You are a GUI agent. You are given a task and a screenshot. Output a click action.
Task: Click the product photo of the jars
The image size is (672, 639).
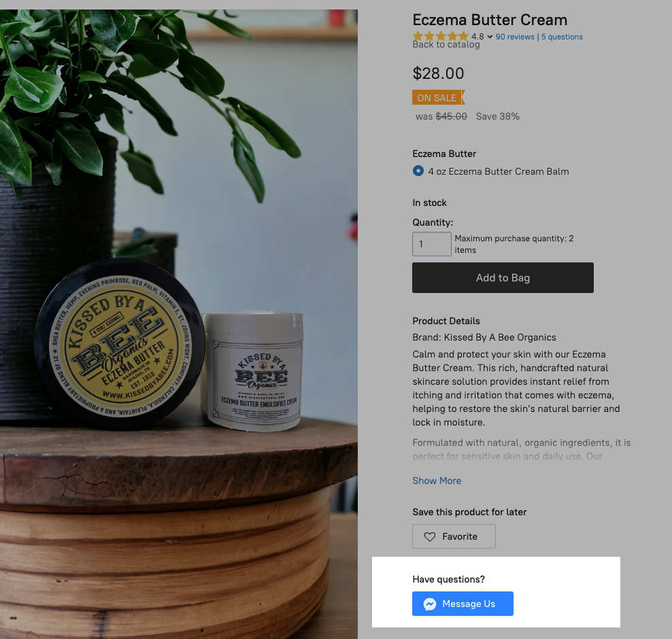pyautogui.click(x=179, y=324)
